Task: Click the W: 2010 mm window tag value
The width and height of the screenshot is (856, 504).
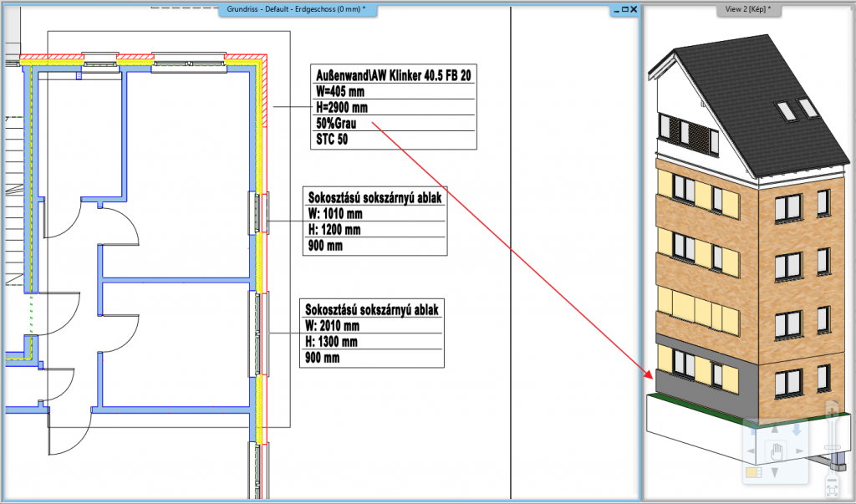Action: point(332,326)
